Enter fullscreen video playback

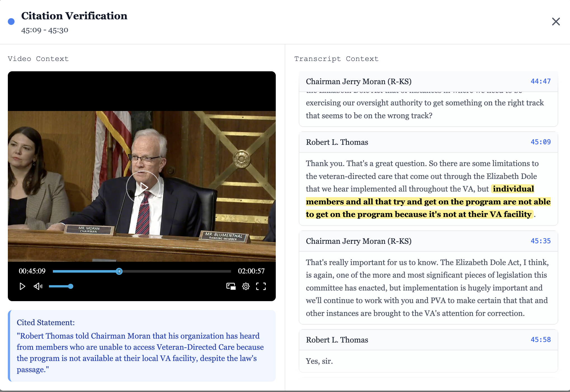(x=261, y=286)
